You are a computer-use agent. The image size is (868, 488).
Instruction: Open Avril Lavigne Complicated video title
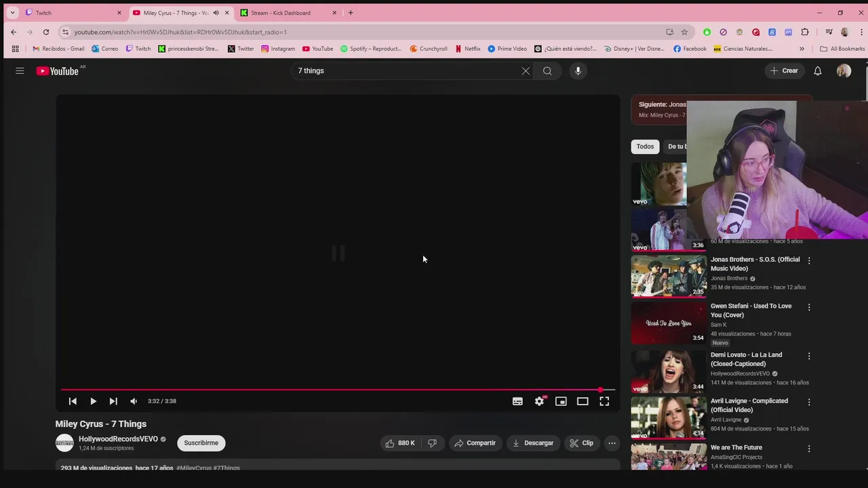(749, 405)
